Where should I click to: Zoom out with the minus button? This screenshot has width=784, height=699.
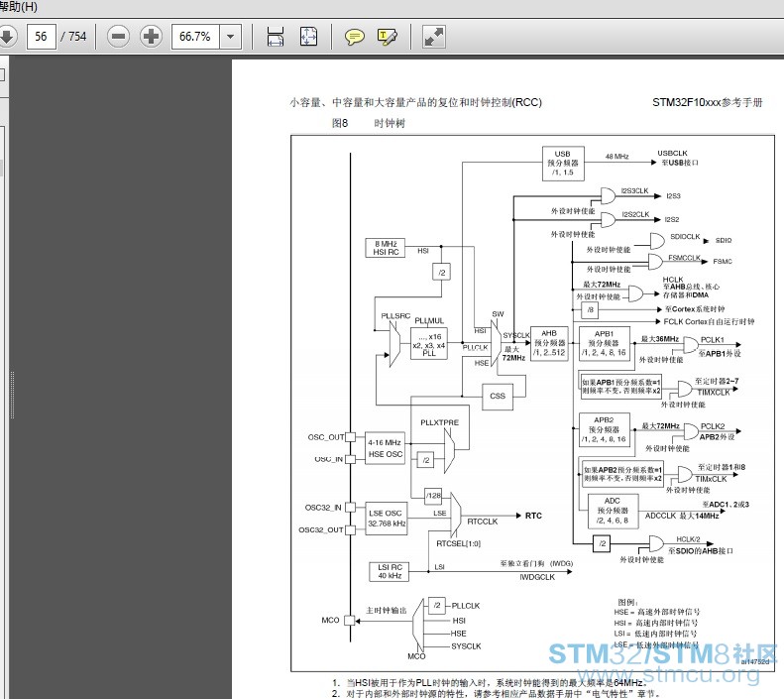[x=119, y=37]
